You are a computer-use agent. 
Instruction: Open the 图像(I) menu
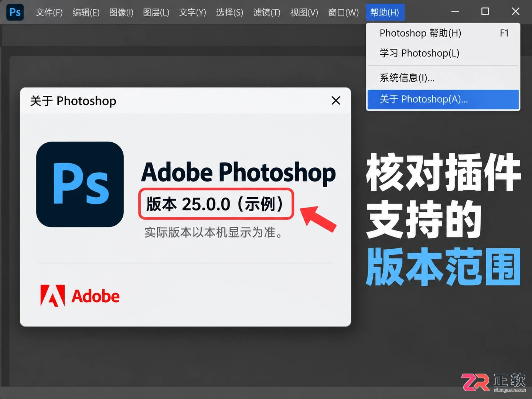pyautogui.click(x=121, y=13)
